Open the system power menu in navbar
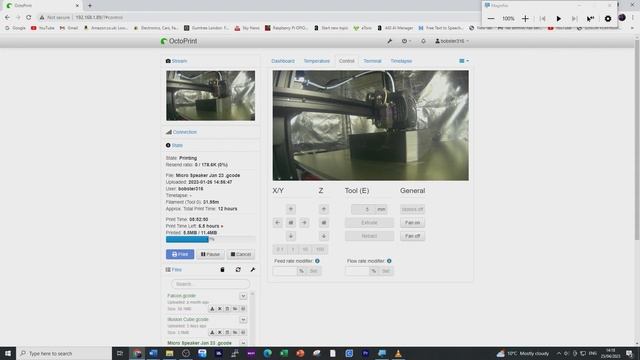 (x=406, y=41)
